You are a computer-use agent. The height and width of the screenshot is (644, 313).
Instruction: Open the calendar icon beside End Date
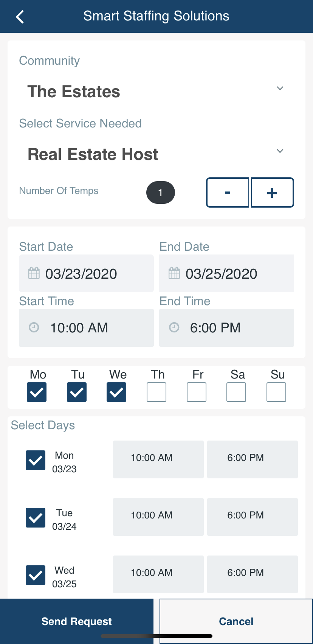[x=174, y=273]
